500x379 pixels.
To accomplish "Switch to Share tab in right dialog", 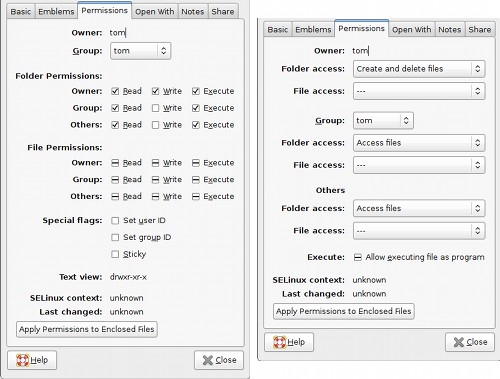I will pos(480,30).
